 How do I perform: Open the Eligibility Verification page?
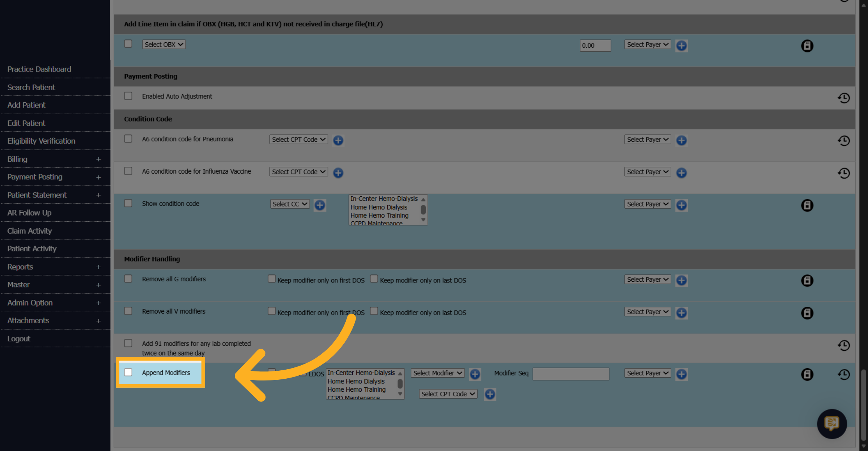(x=41, y=141)
